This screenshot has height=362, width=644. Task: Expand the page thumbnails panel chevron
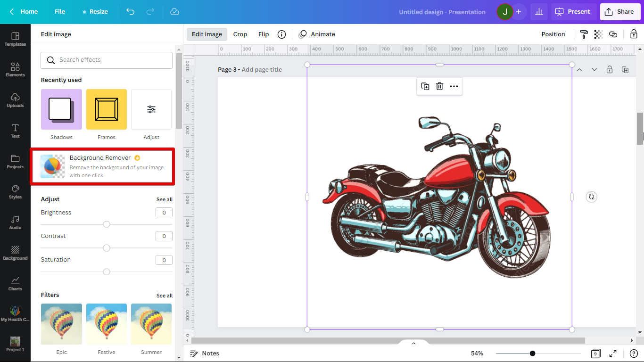pyautogui.click(x=413, y=343)
